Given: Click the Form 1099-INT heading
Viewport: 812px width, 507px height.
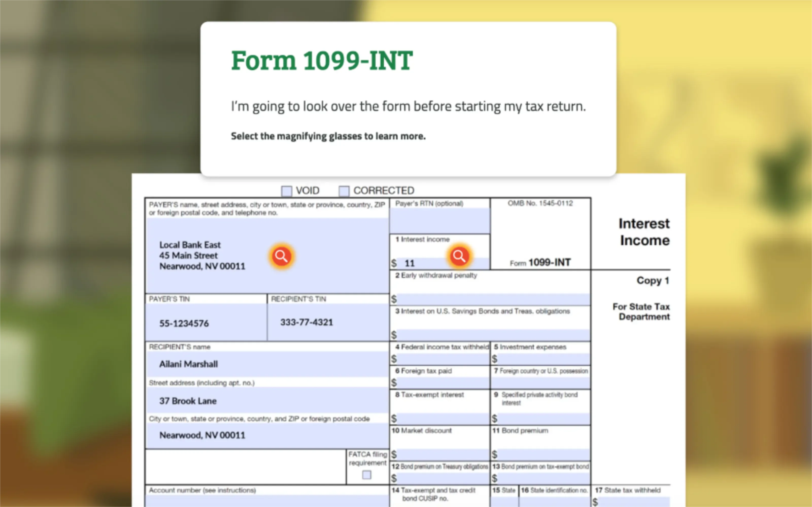Looking at the screenshot, I should pyautogui.click(x=322, y=61).
